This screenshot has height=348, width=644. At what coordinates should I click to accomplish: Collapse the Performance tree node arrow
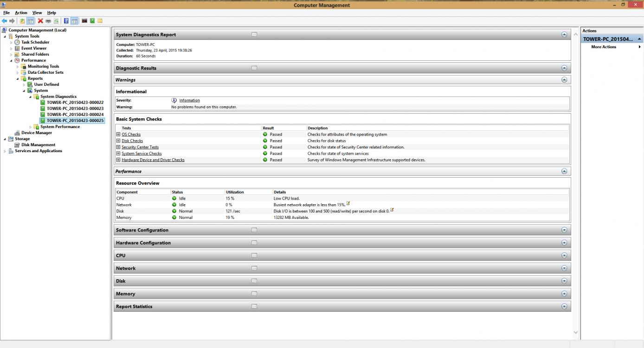coord(11,60)
